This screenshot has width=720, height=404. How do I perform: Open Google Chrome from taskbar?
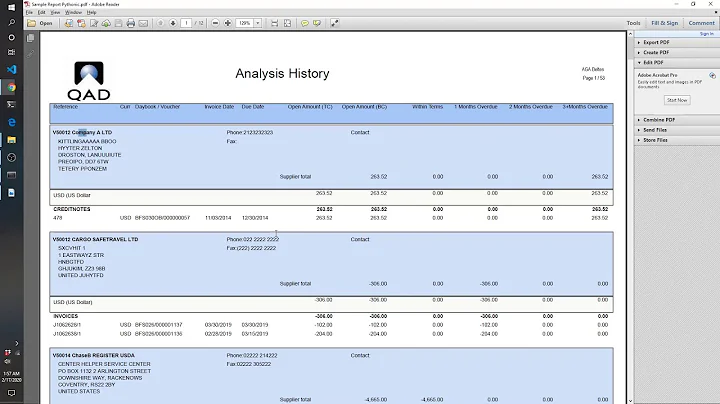point(11,87)
